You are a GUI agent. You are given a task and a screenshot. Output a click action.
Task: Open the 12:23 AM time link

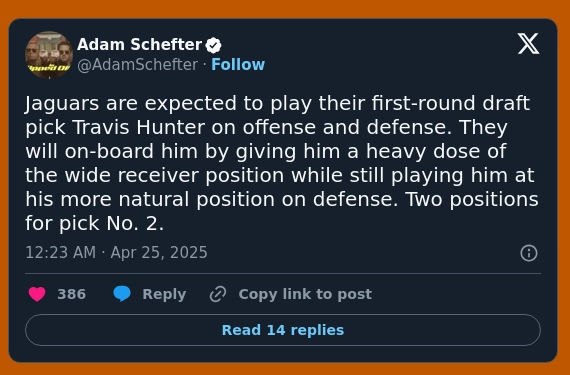coord(61,253)
